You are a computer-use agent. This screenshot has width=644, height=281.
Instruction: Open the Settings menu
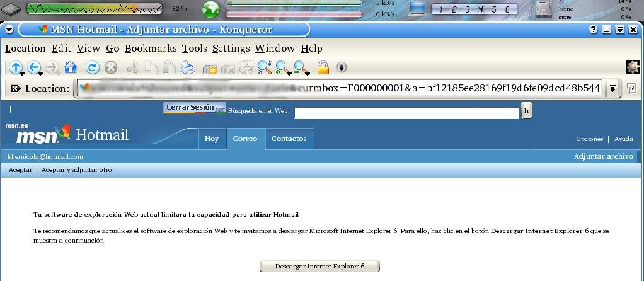point(231,49)
